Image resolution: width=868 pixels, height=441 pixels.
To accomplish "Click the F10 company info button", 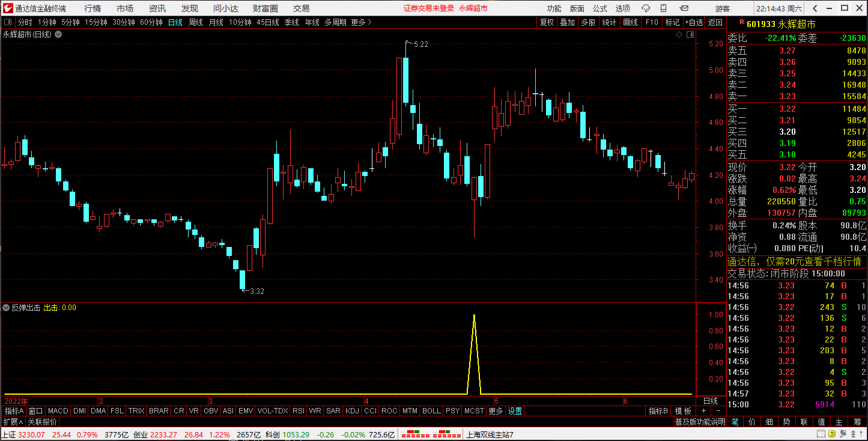I will (x=652, y=22).
